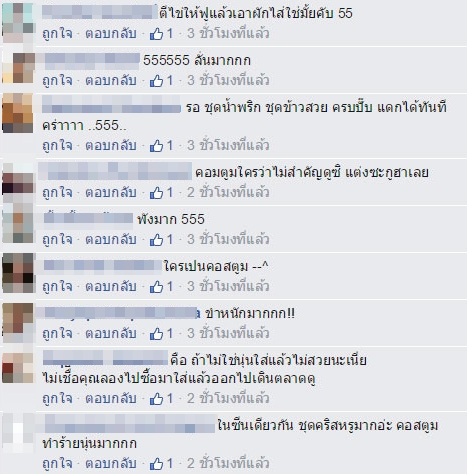Open timestamp on the "ชุดน้ำพริก ชุดข้าวสวย" comment
The height and width of the screenshot is (474, 467).
228,145
